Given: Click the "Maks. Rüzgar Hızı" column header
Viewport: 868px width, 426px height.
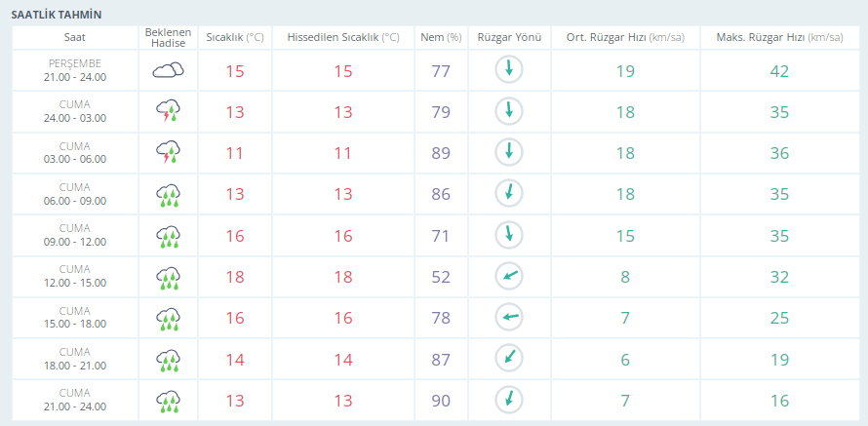Looking at the screenshot, I should (778, 37).
